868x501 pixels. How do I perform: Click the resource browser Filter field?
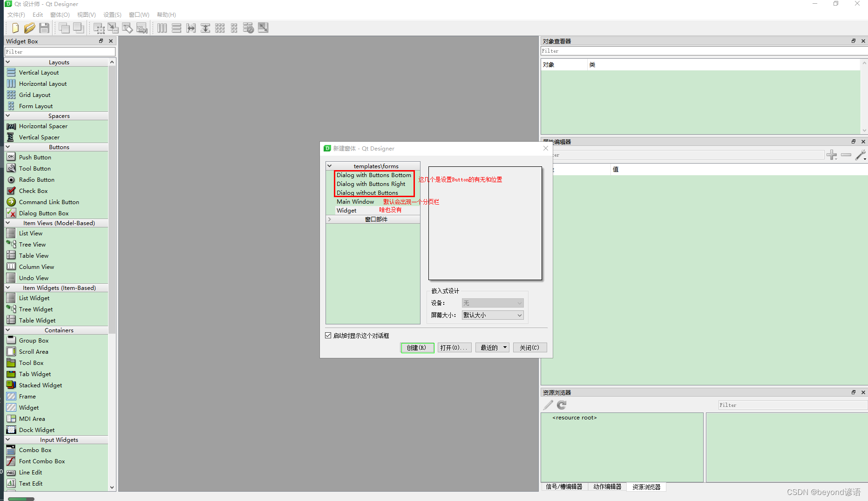[793, 405]
